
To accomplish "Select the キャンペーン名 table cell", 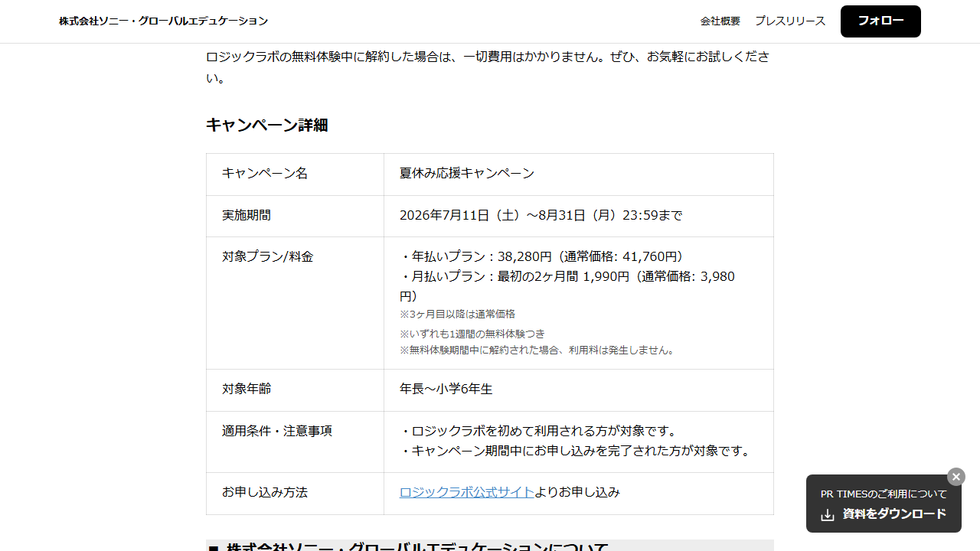I will click(x=295, y=174).
